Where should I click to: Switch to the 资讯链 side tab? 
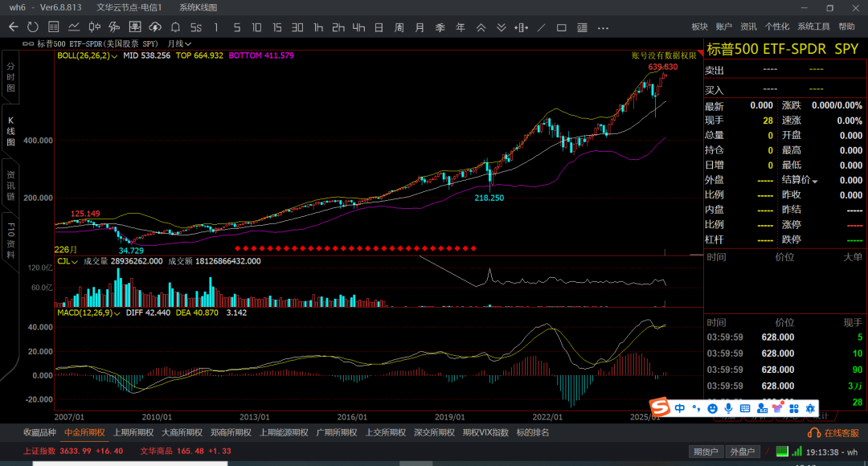[x=10, y=186]
